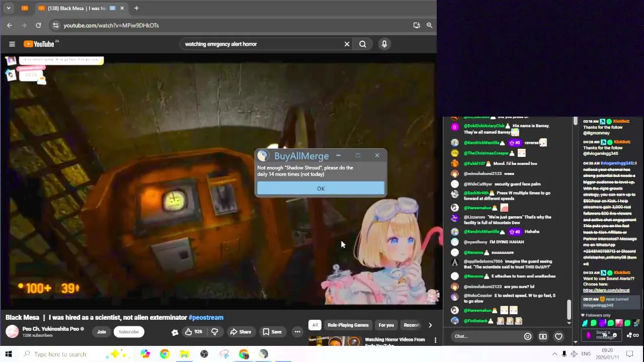Open File Explorer from the taskbar
Screen dimensions: 644x362
(x=184, y=354)
